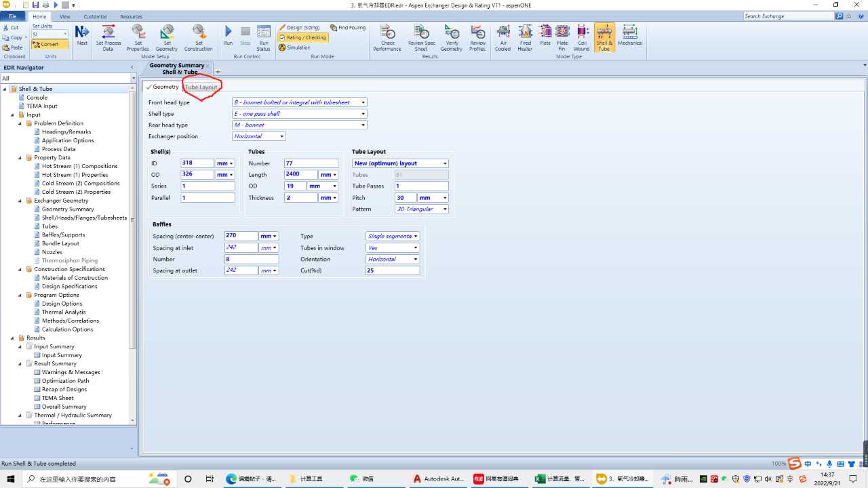Select Plate Fin model type
The image size is (868, 488).
pos(562,37)
